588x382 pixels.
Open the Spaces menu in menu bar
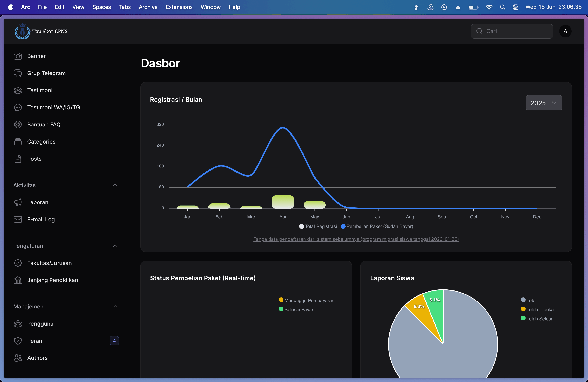click(101, 7)
